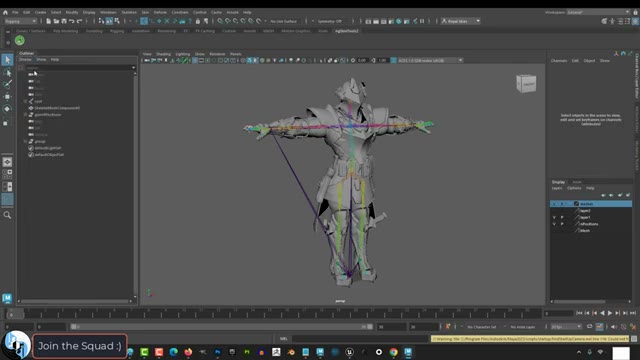This screenshot has width=640, height=360.
Task: Open the Skin menu
Action: click(x=145, y=12)
